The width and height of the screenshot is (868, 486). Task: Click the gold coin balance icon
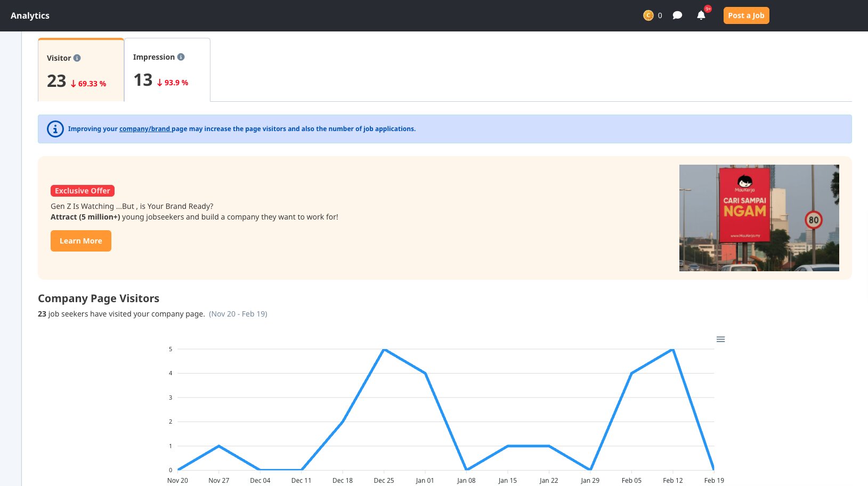pos(648,15)
